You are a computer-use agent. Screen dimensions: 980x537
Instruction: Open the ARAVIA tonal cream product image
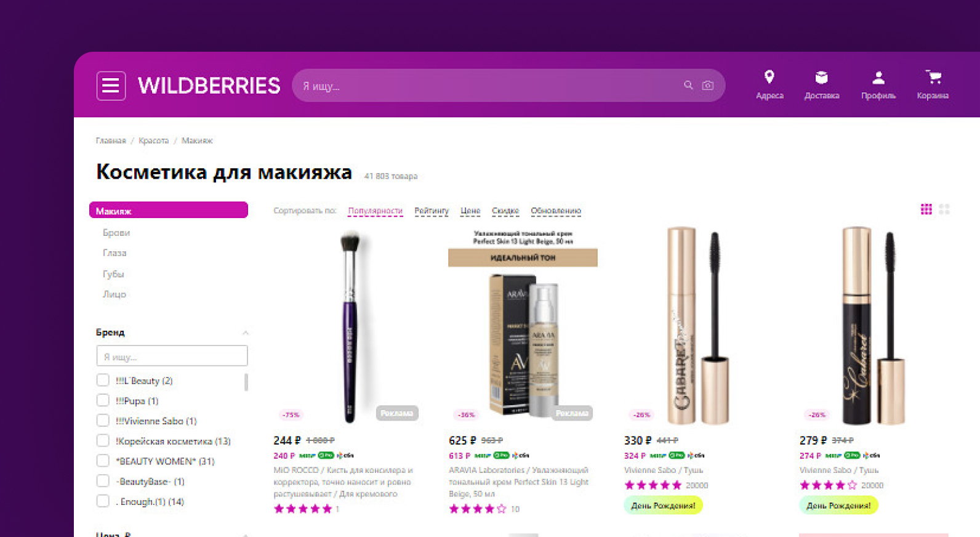tap(523, 325)
